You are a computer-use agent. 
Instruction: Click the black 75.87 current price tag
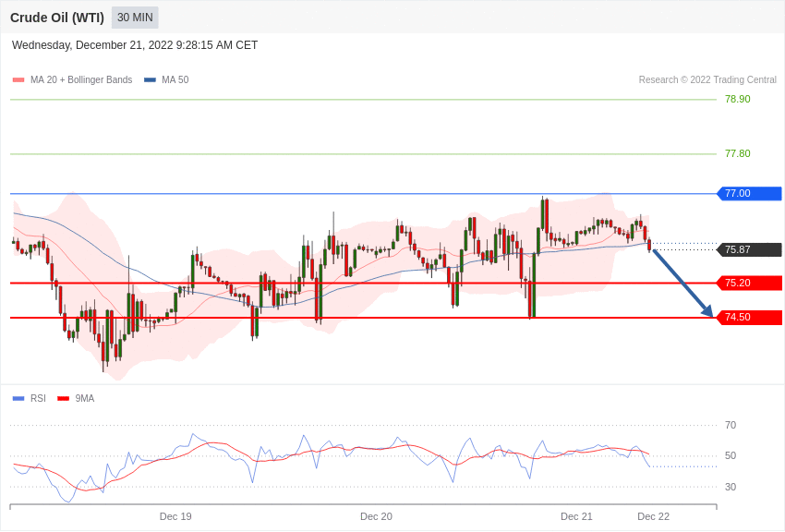(x=750, y=249)
